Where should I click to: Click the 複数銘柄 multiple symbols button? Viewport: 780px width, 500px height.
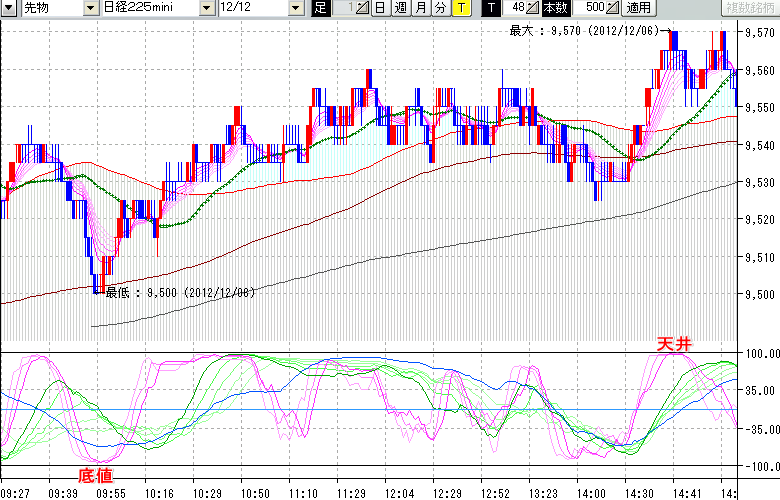click(x=752, y=8)
